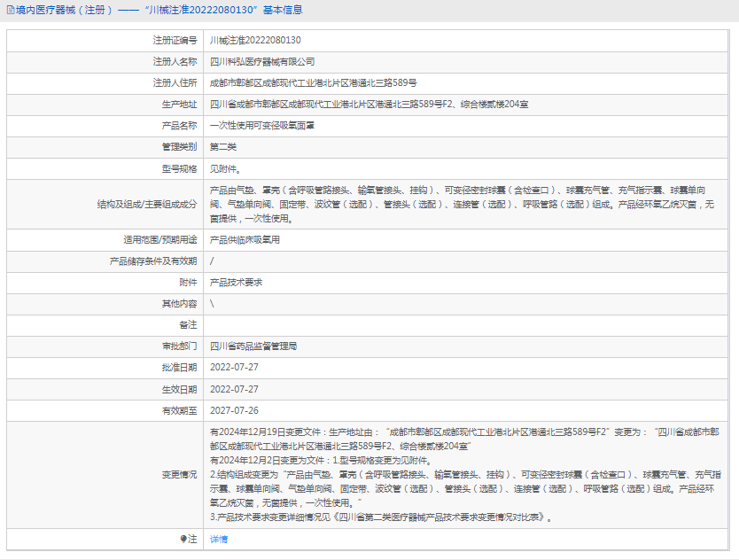Click the 型号规格 label cell
Image resolution: width=739 pixels, height=560 pixels.
point(105,168)
